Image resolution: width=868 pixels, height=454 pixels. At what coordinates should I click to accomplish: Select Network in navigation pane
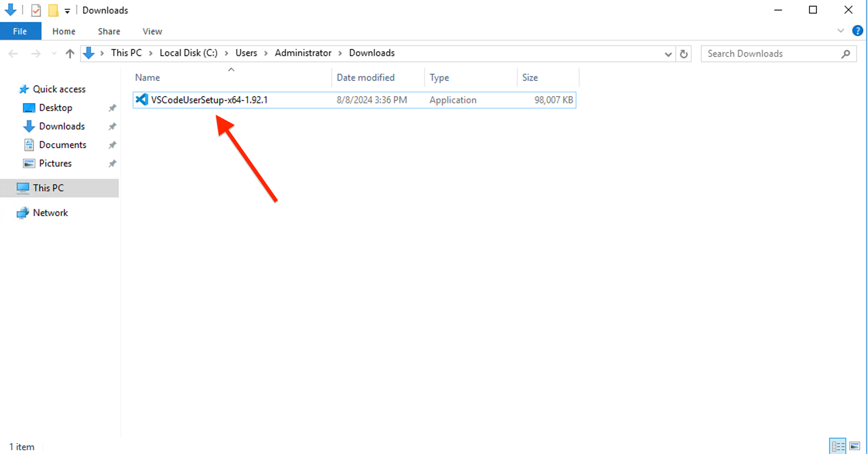pos(50,213)
